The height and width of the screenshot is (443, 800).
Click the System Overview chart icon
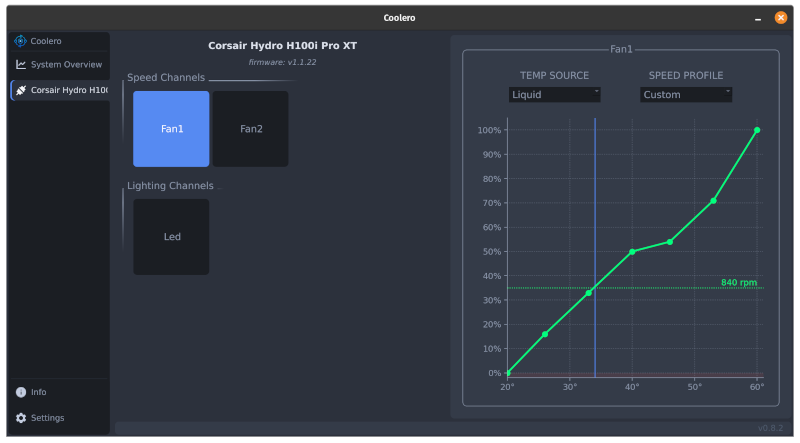(21, 64)
